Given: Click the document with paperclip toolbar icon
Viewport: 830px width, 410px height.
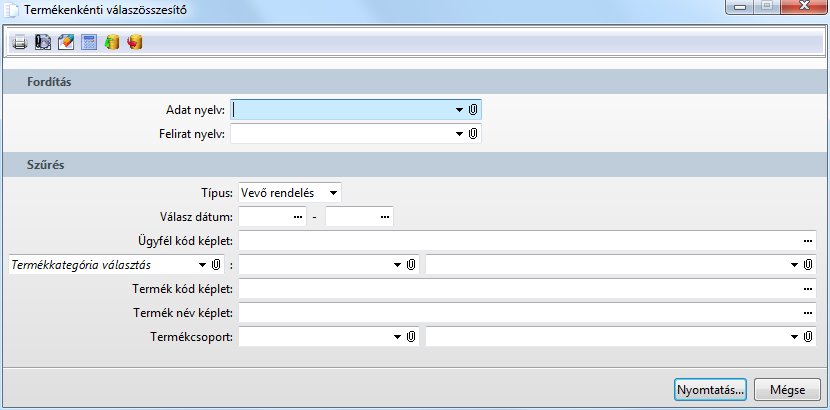Looking at the screenshot, I should pos(43,43).
